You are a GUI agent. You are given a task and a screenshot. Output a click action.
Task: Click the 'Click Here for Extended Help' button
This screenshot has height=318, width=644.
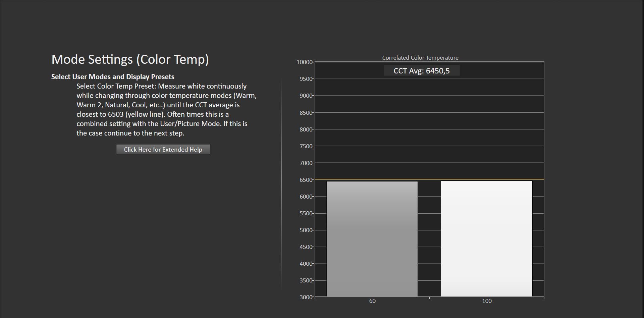coord(163,149)
